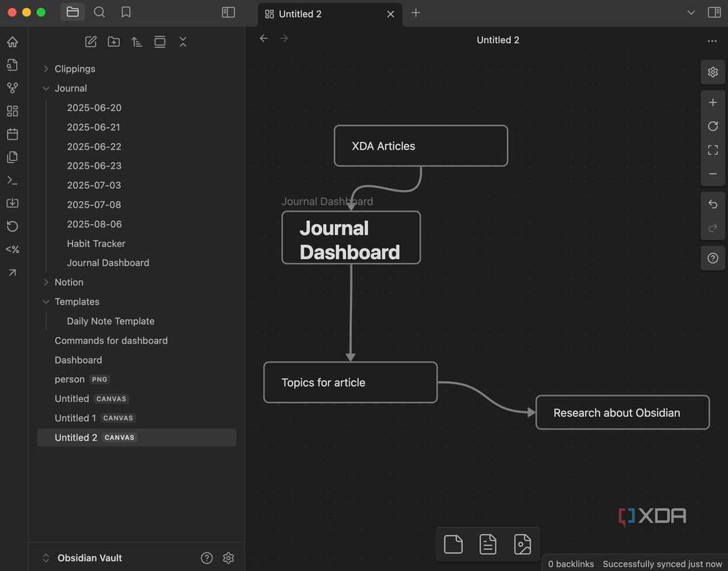Open canvas help question icon

coord(712,258)
